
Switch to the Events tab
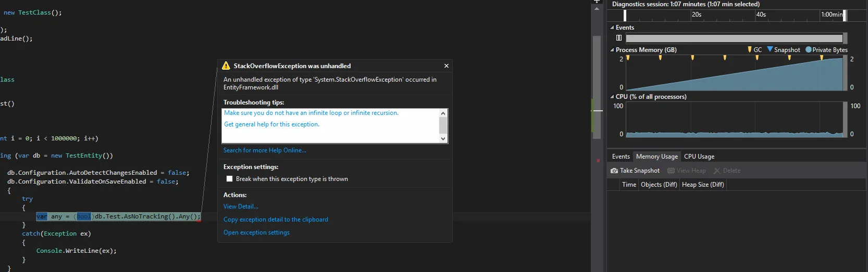coord(621,157)
